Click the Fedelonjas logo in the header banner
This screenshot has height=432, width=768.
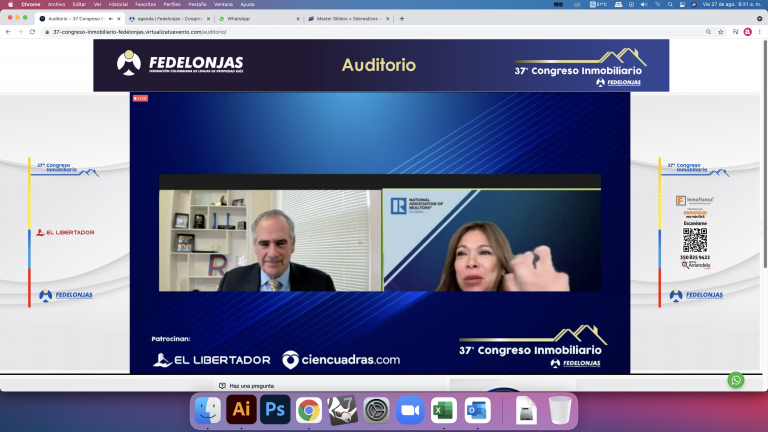[180, 63]
